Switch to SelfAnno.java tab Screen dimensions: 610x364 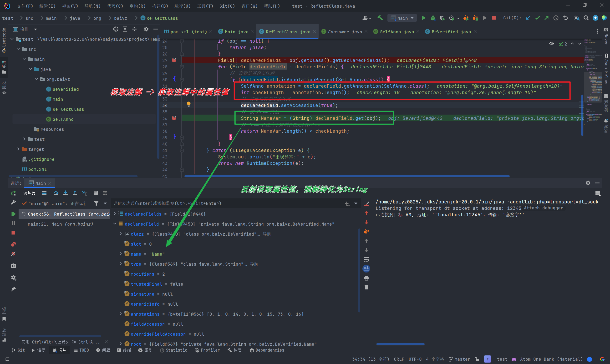(396, 32)
